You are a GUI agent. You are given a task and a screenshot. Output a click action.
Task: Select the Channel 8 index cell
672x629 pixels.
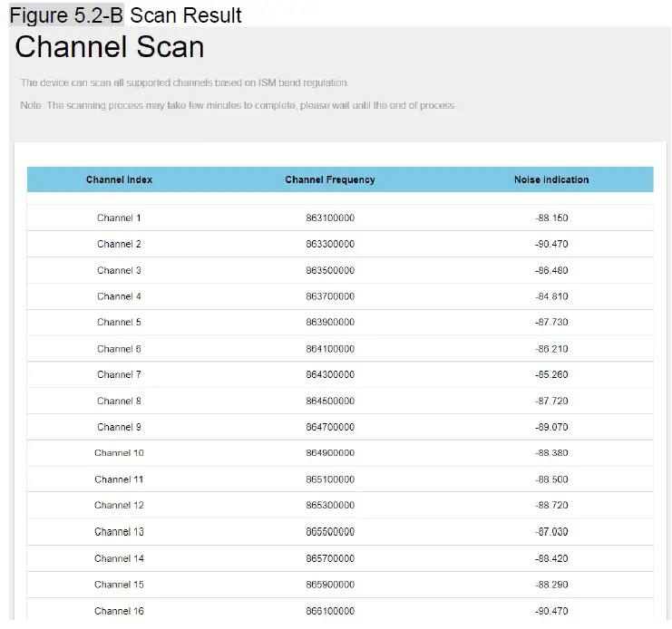coord(119,402)
